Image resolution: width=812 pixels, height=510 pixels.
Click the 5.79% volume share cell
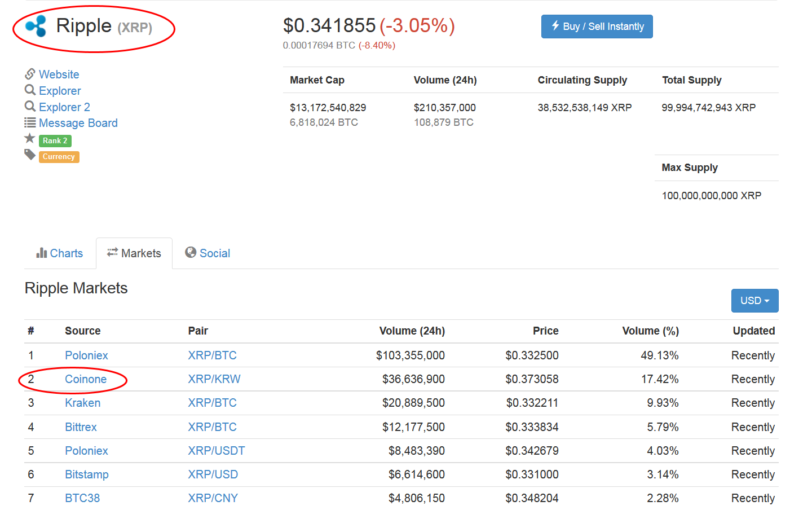[663, 427]
